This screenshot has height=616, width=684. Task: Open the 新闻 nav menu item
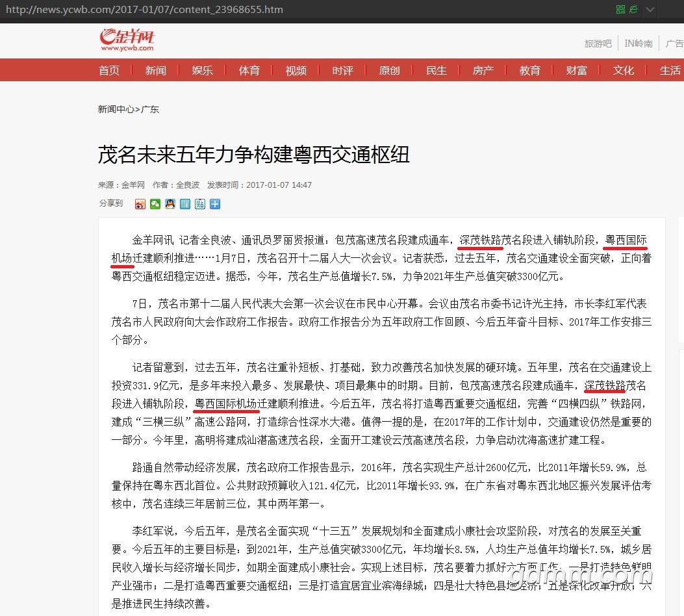tap(156, 70)
